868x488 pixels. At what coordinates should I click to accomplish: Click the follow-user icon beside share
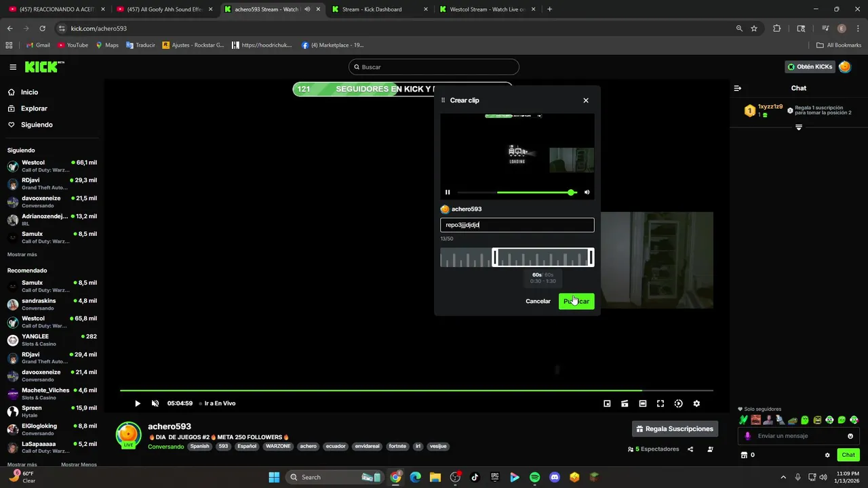click(x=710, y=449)
